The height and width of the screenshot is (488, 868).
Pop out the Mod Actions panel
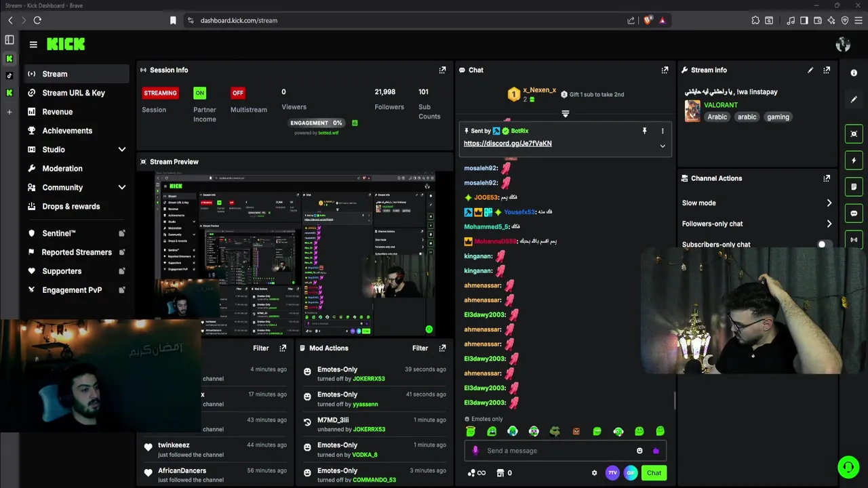(442, 348)
